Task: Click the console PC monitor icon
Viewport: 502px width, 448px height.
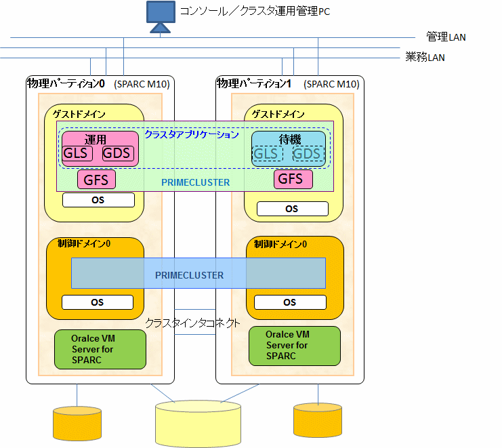Action: point(161,17)
